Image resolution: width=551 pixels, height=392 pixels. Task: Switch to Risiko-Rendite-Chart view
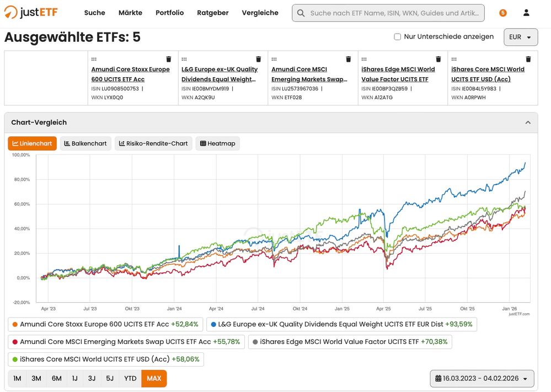tap(153, 143)
